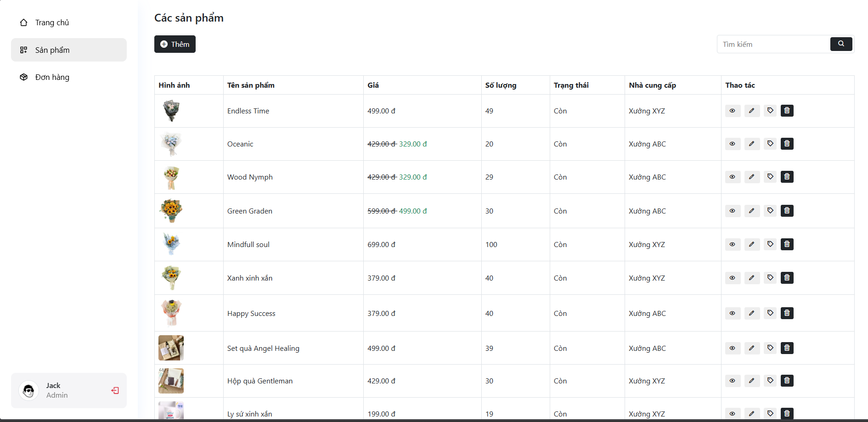Screen dimensions: 868x422
Task: Edit the Happy Success product
Action: 751,313
